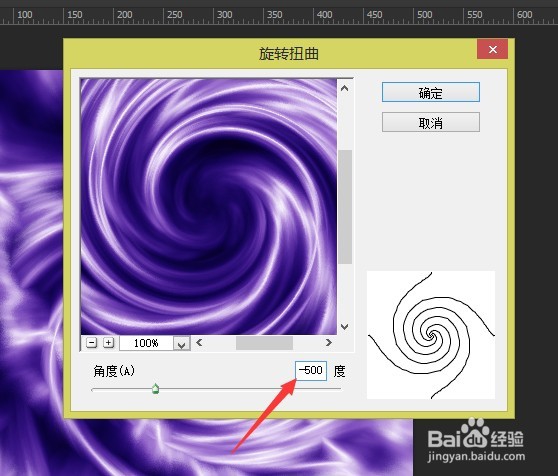
Task: Click the spiral twirl diagram thumbnail
Action: (431, 335)
